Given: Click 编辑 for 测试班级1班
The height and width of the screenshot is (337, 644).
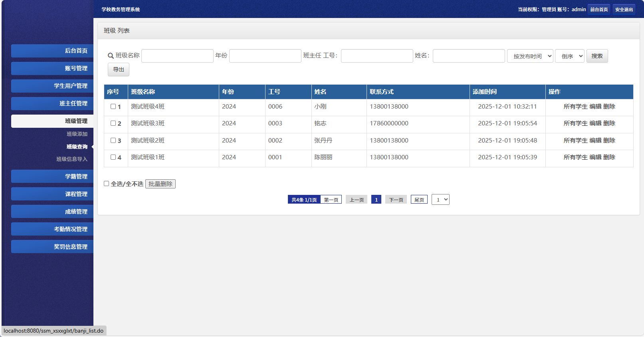Looking at the screenshot, I should (595, 157).
